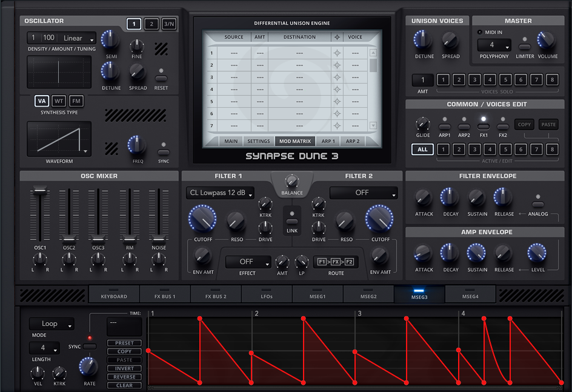Click the MSEG CLEAR button
Screen dimensions: 572x392
[x=124, y=385]
